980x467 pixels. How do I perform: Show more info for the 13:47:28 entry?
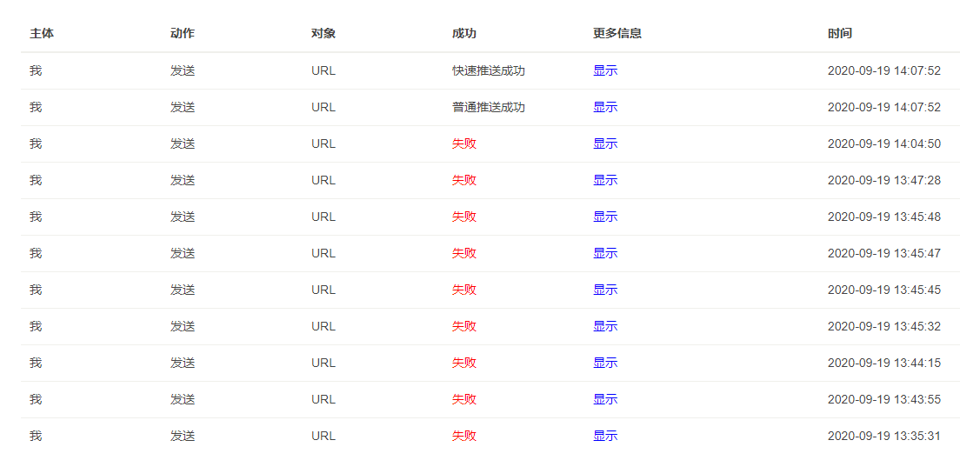[604, 180]
